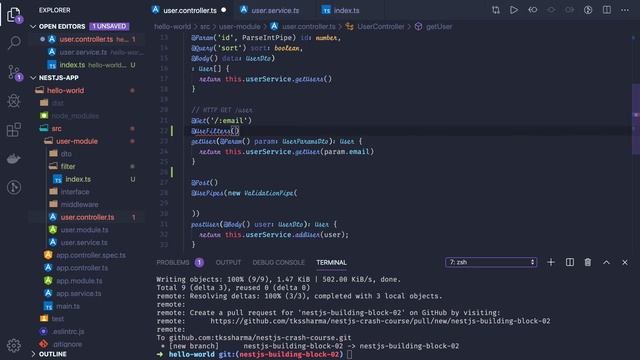Go to previous change toolbar icon

pos(533,10)
